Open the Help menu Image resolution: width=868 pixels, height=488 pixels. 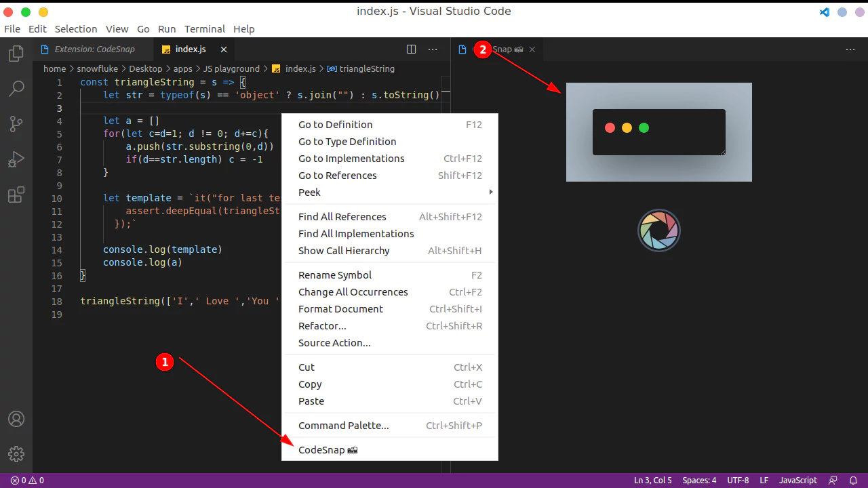tap(244, 29)
